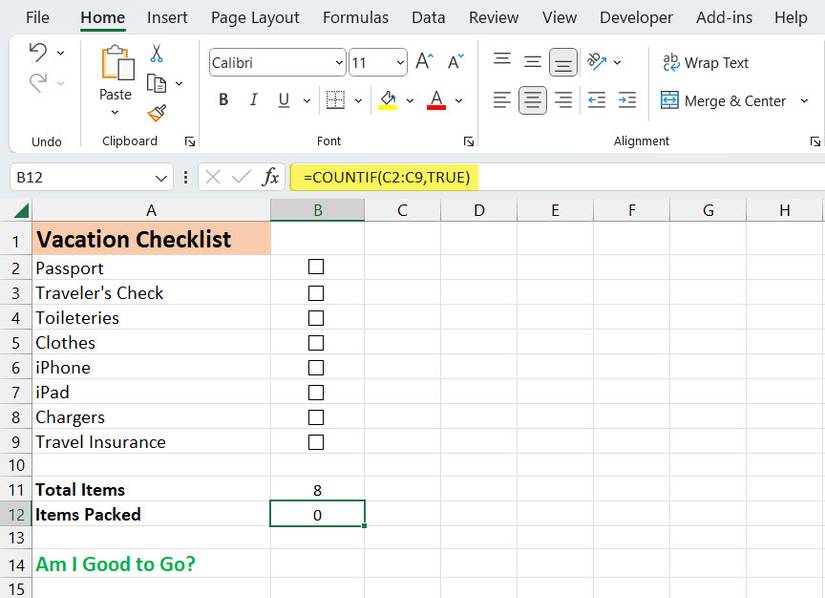
Task: Expand the Paste options dropdown
Action: pos(115,112)
